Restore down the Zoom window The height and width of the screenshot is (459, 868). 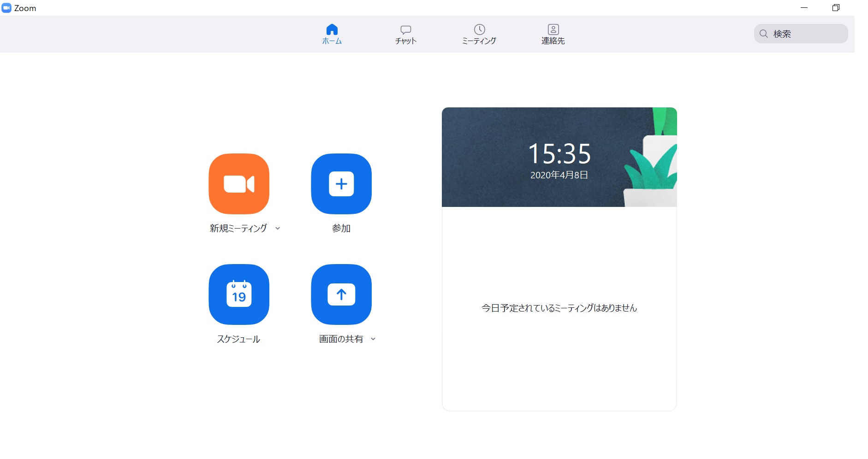[836, 8]
